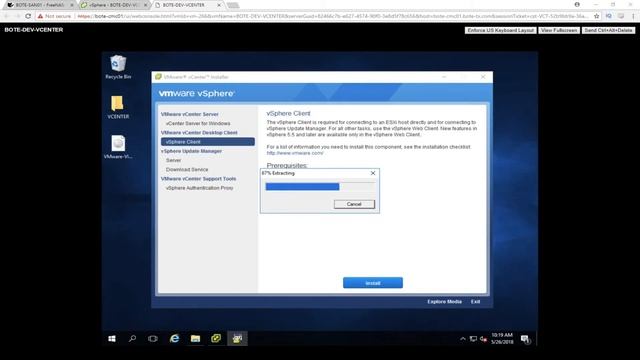Click the VMware vCenter Desktop Client heading

tap(199, 133)
